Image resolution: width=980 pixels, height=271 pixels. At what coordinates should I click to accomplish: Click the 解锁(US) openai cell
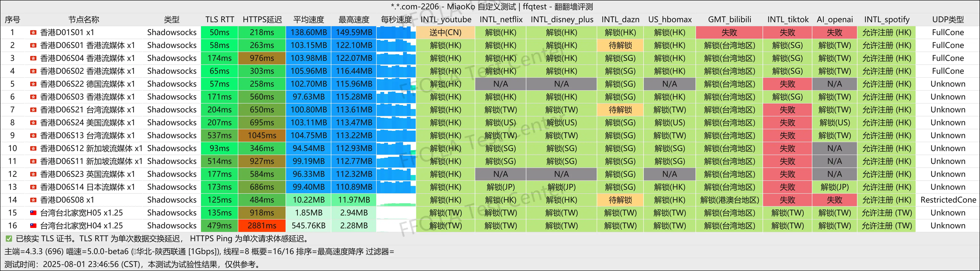click(834, 123)
